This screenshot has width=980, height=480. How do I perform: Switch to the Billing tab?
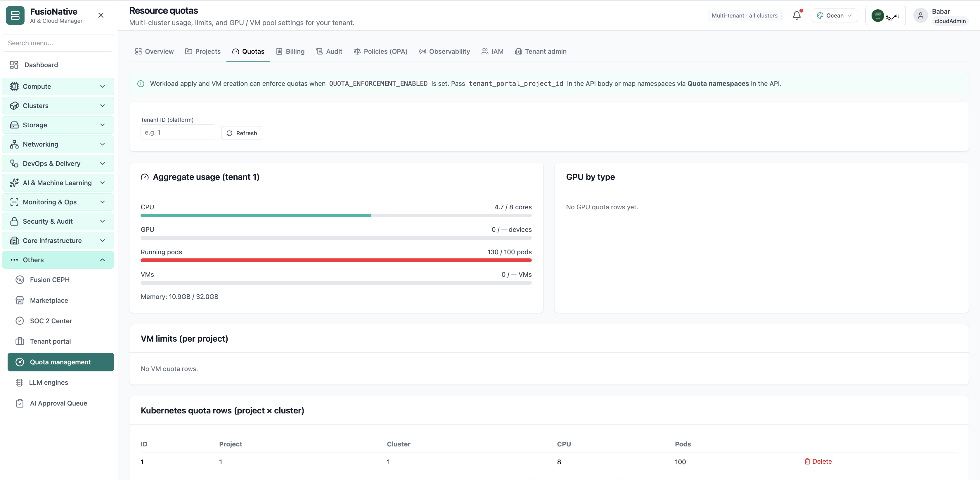(290, 52)
